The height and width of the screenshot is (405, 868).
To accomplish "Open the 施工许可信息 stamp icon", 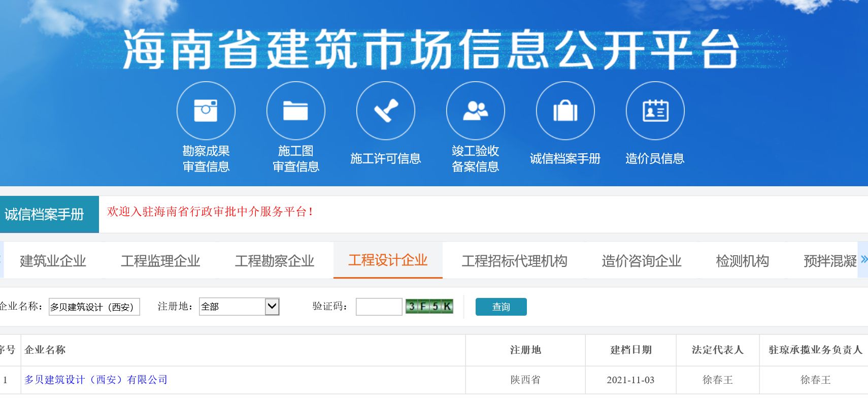I will click(386, 111).
